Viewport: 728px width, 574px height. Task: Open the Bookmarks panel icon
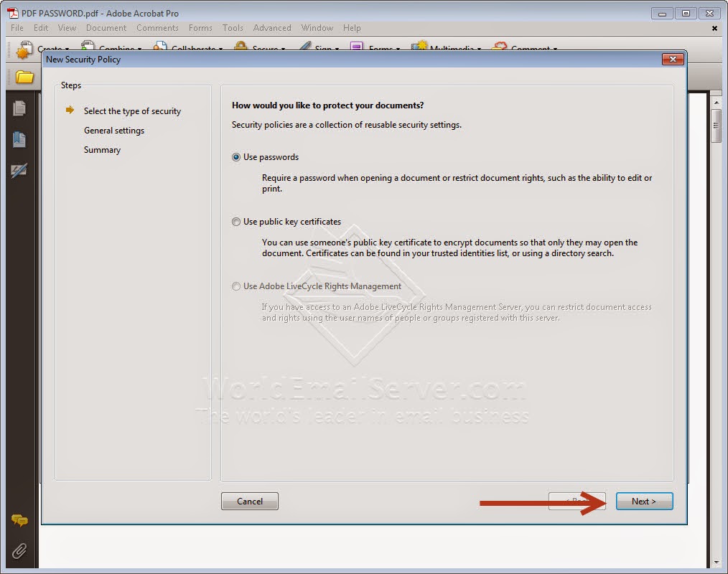coord(19,139)
